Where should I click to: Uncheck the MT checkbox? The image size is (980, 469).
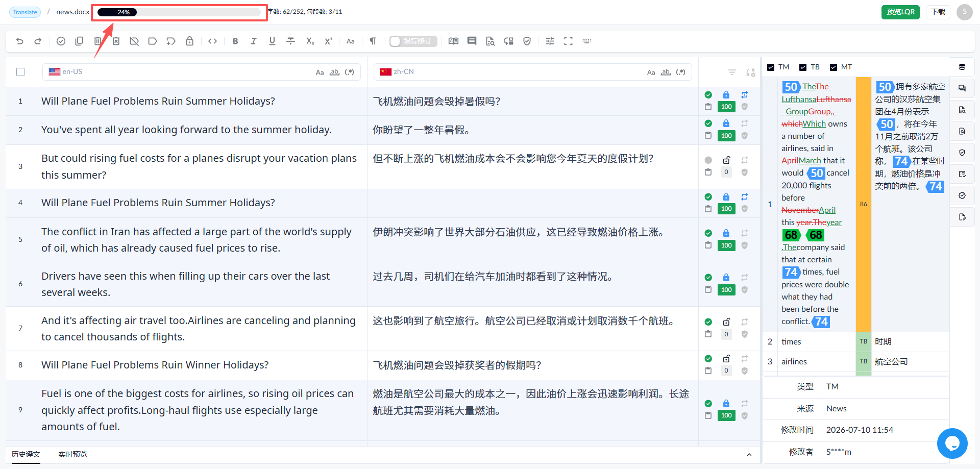click(834, 67)
